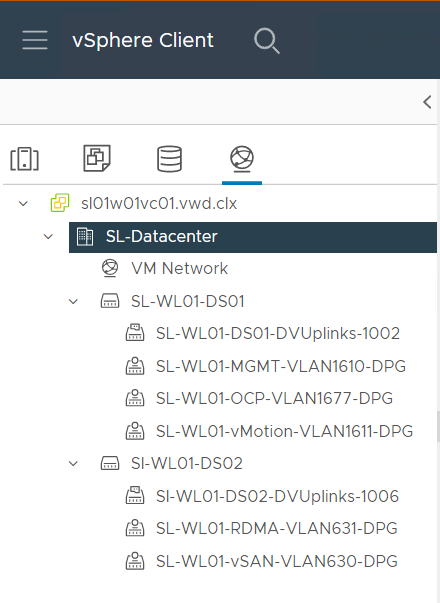Image resolution: width=440 pixels, height=603 pixels.
Task: Select the Sl-WL01-DS02 label
Action: [187, 463]
